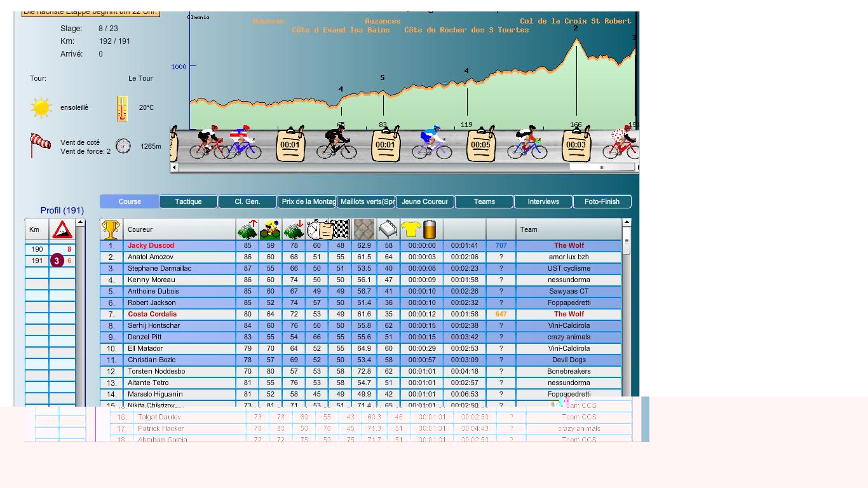Open the Tactique tab
This screenshot has height=488, width=868.
[189, 201]
